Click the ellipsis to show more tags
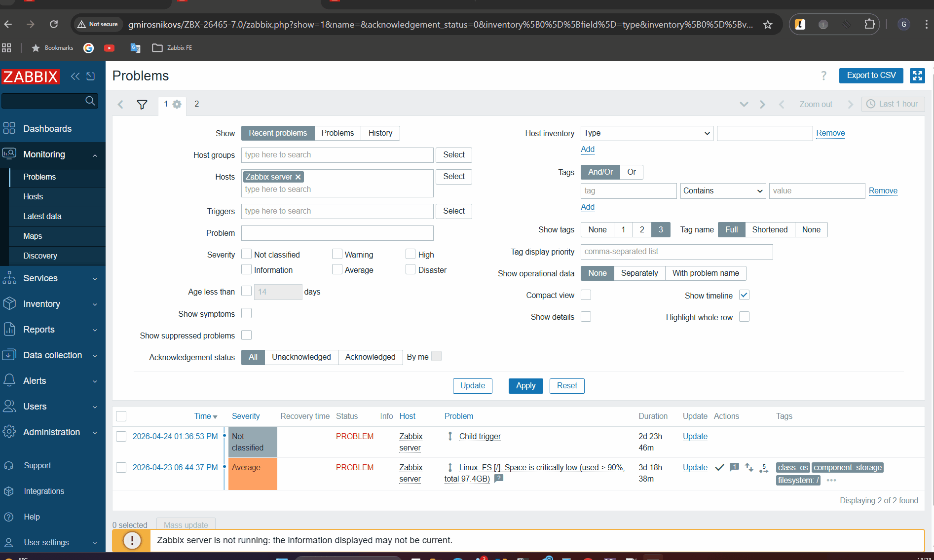 click(x=831, y=480)
